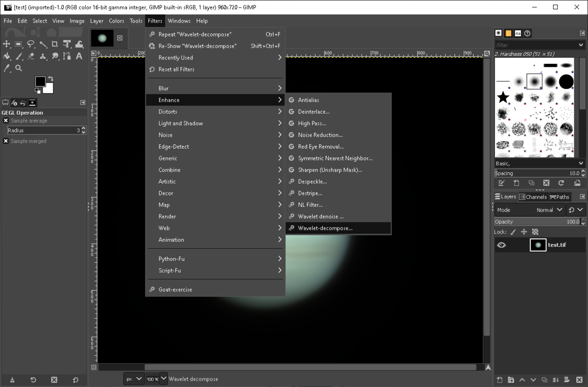Open the layer Mode Normal dropdown
Image resolution: width=588 pixels, height=387 pixels.
[x=531, y=210]
